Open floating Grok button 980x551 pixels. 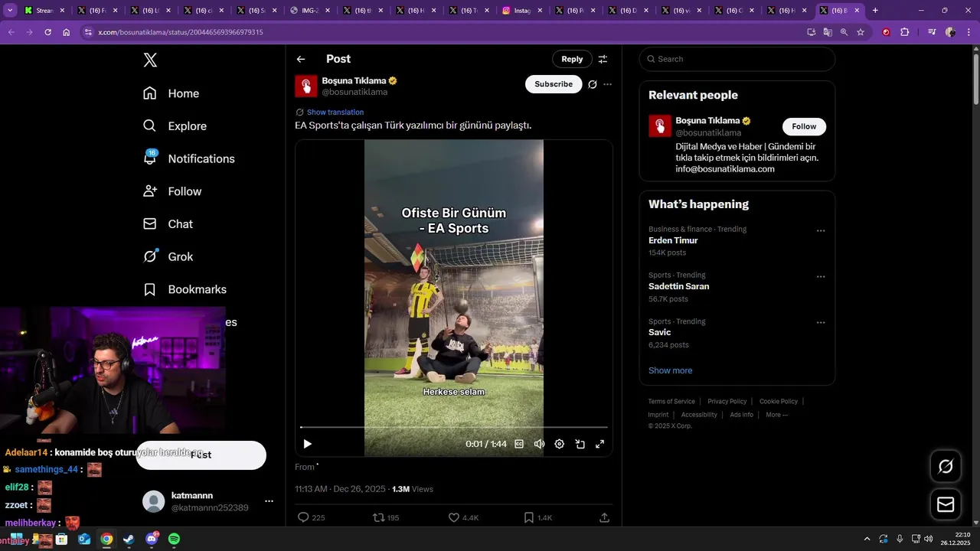946,466
